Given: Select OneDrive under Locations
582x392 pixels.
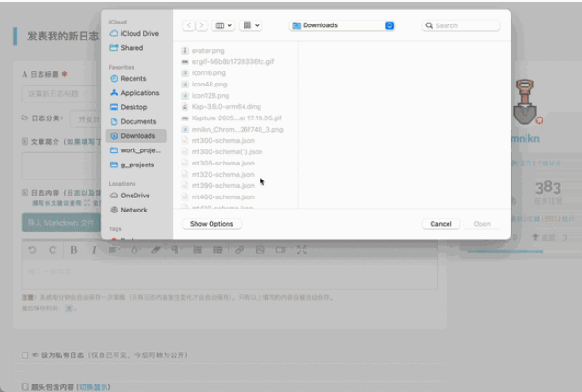Looking at the screenshot, I should pos(135,196).
